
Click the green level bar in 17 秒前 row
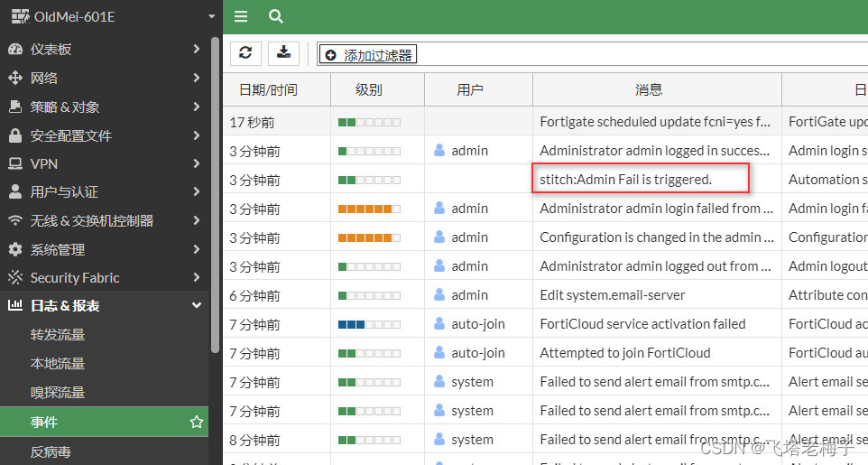coord(369,122)
